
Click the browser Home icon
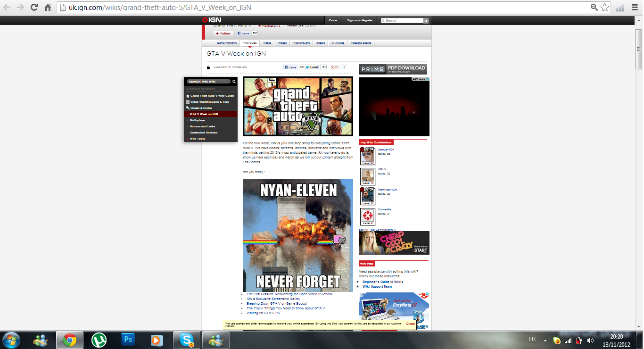(48, 8)
